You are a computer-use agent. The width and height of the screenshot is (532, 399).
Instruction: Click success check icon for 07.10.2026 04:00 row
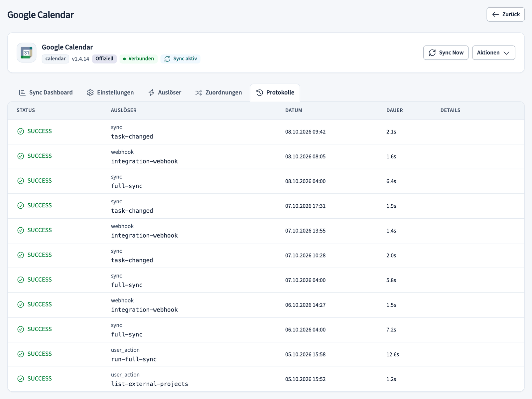21,280
